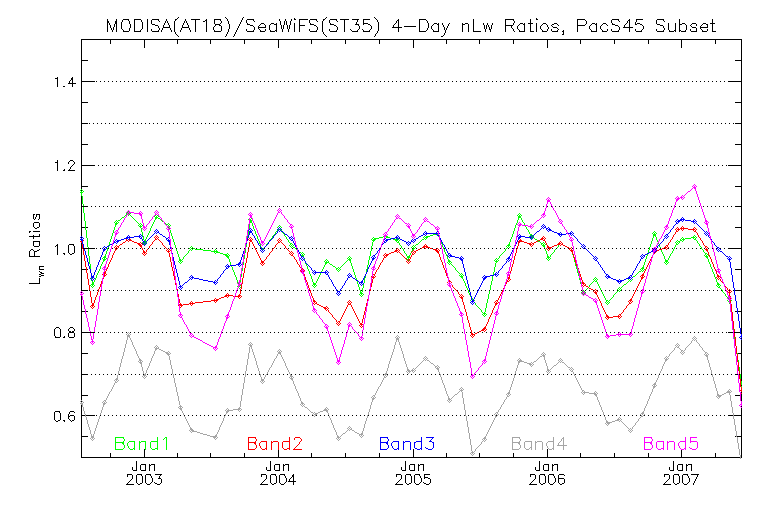Click the Jan 2004 axis label
This screenshot has width=768, height=512.
tap(278, 473)
